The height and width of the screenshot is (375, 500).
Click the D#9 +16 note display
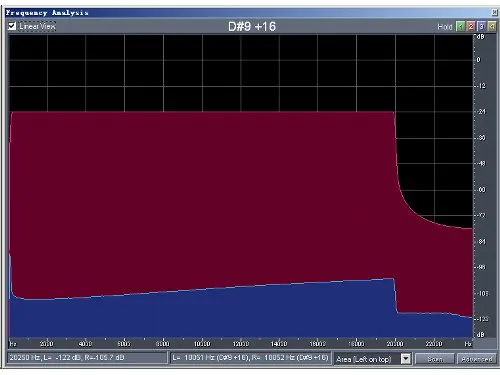click(252, 27)
